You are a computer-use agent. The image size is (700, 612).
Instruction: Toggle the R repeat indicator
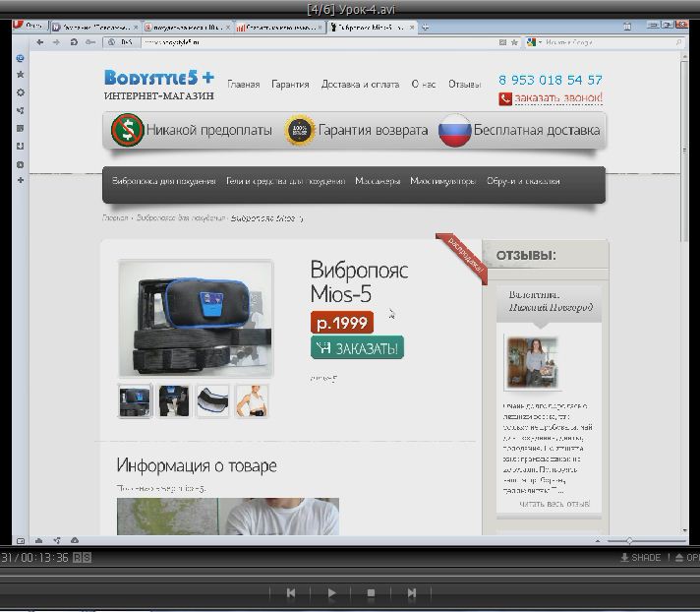pos(78,558)
